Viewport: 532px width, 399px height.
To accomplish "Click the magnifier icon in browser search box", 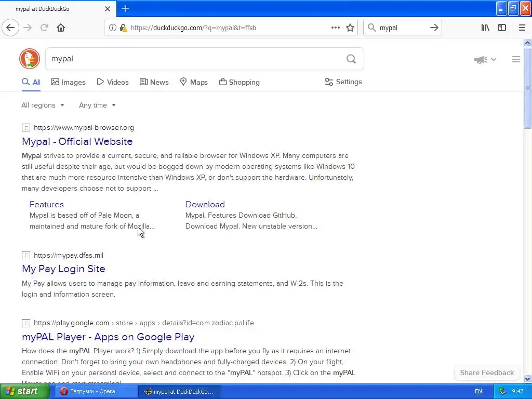I will click(372, 28).
